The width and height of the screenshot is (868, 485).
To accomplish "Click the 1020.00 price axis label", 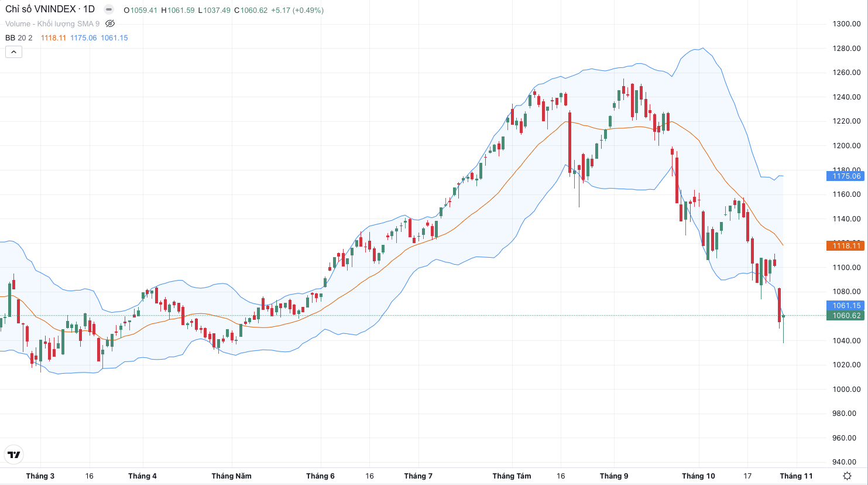I will pyautogui.click(x=846, y=365).
